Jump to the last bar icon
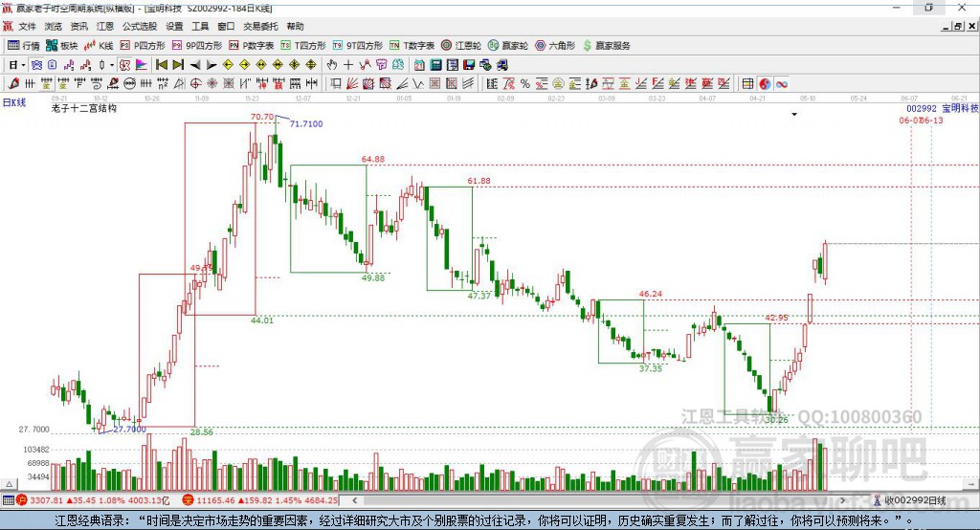Viewport: 980px width, 530px height. pyautogui.click(x=178, y=65)
